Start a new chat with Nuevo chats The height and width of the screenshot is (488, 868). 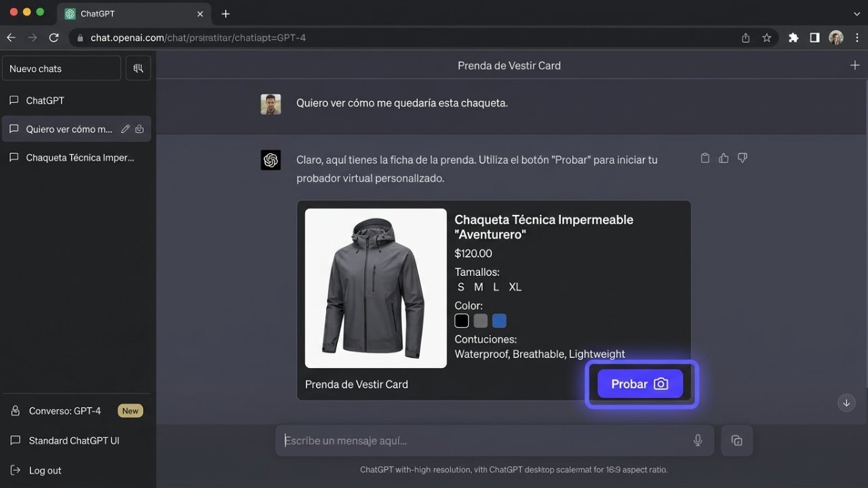[x=62, y=68]
